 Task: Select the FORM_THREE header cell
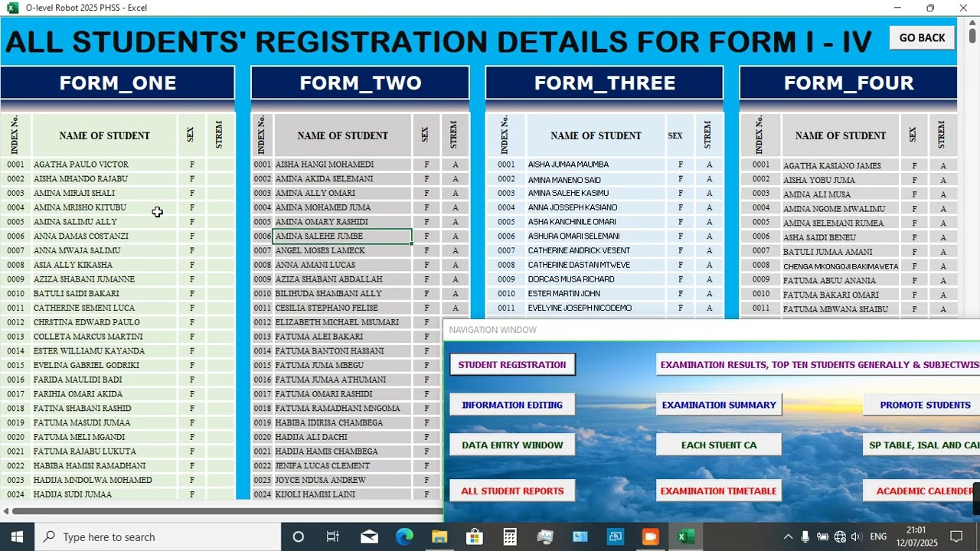point(604,83)
